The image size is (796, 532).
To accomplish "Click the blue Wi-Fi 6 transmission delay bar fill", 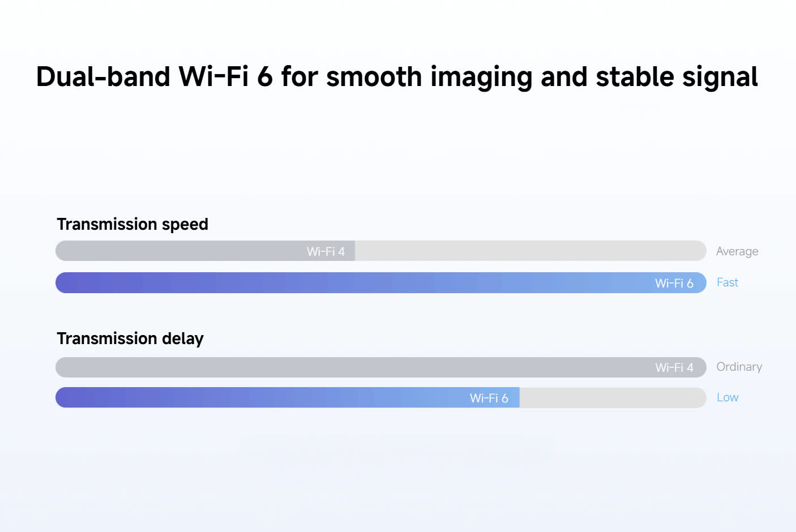I will coord(255,397).
